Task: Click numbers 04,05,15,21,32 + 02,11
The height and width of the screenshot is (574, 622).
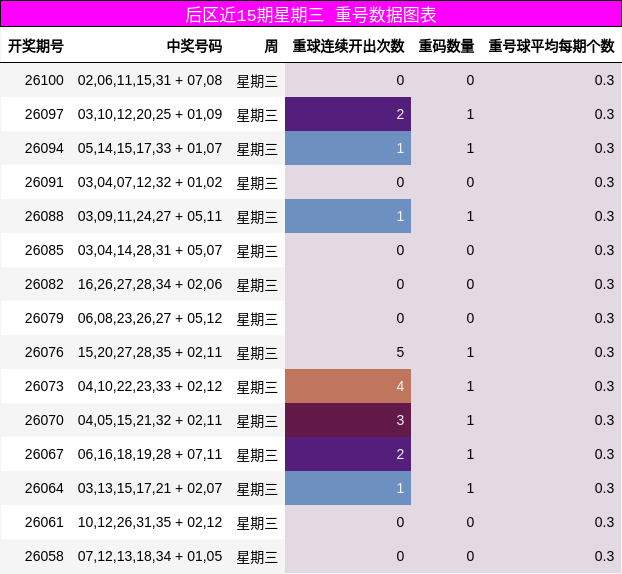Action: pos(150,420)
